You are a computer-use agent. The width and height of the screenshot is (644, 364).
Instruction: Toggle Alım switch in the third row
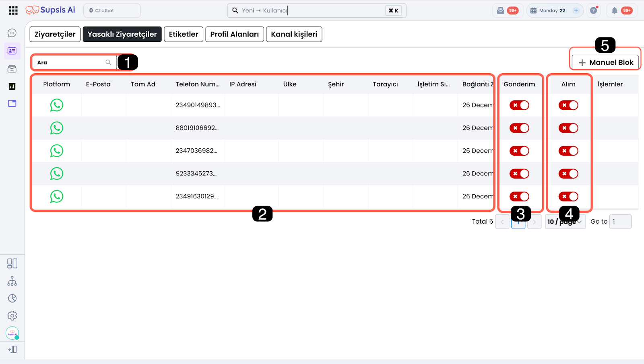coord(568,151)
